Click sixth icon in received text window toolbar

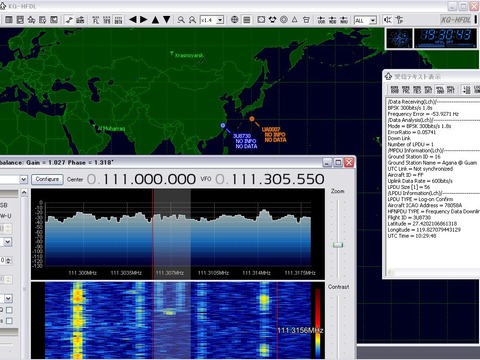tap(451, 89)
